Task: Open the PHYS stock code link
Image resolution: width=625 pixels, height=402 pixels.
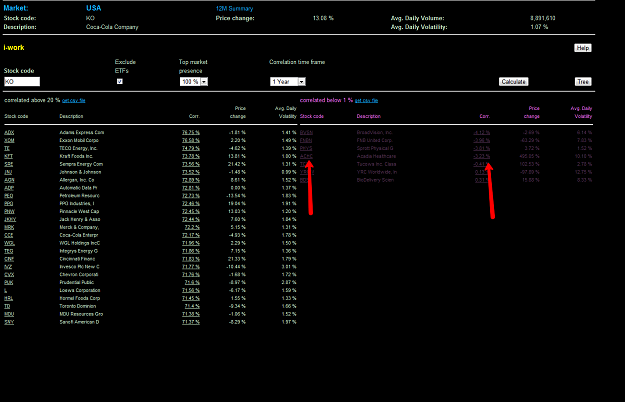Action: (x=306, y=148)
